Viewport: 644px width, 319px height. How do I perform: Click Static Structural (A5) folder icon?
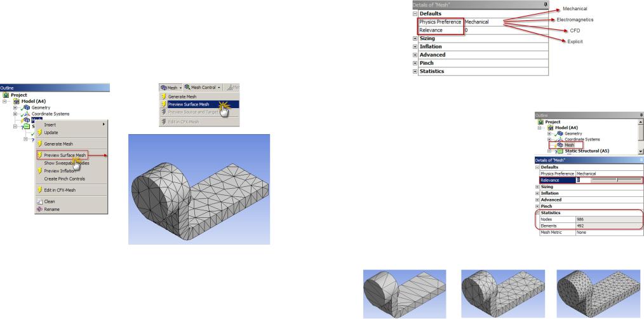561,151
